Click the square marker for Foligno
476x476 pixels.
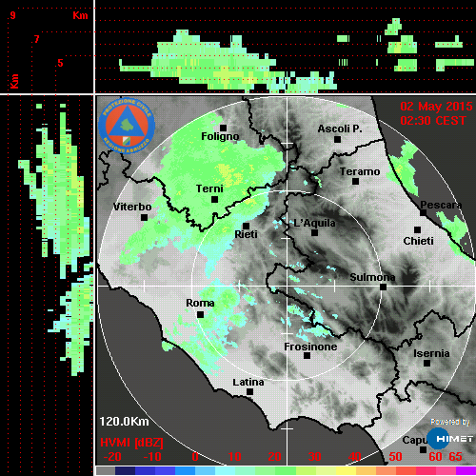(x=223, y=128)
